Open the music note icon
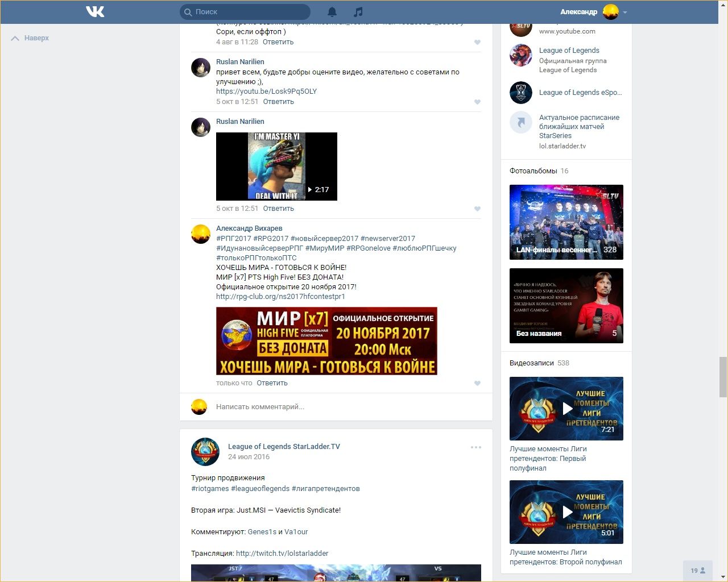This screenshot has height=582, width=728. 358,12
